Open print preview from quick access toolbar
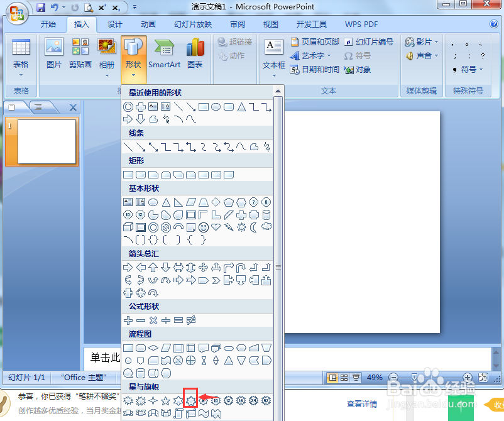504x421 pixels. [x=89, y=7]
